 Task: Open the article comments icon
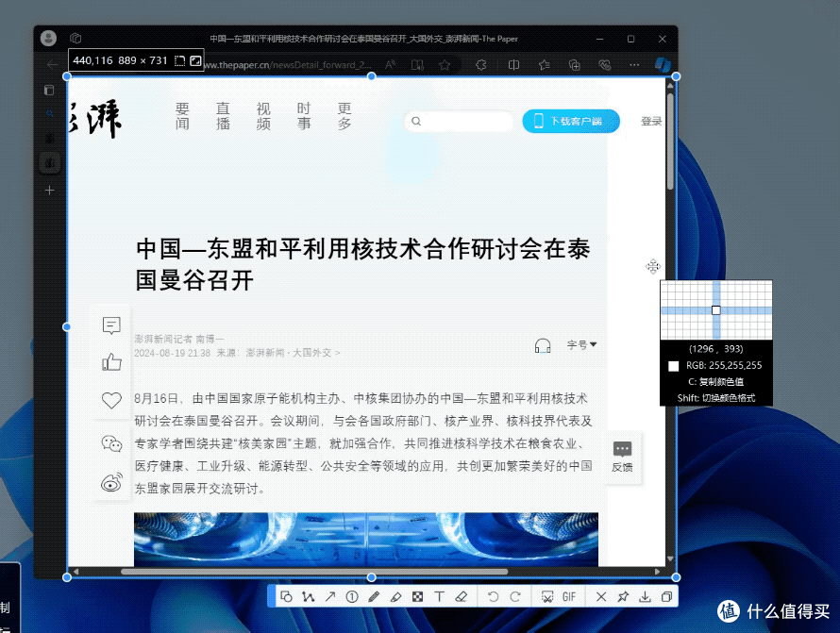click(111, 325)
